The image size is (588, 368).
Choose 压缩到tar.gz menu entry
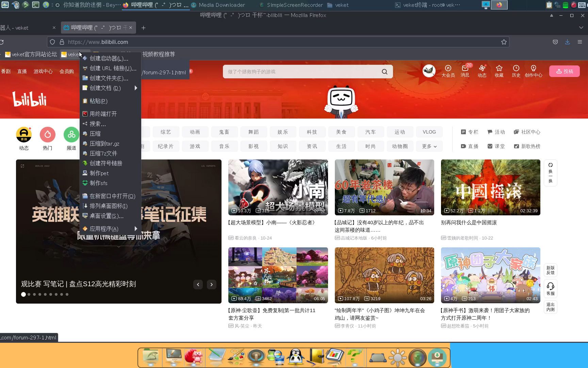click(x=110, y=143)
